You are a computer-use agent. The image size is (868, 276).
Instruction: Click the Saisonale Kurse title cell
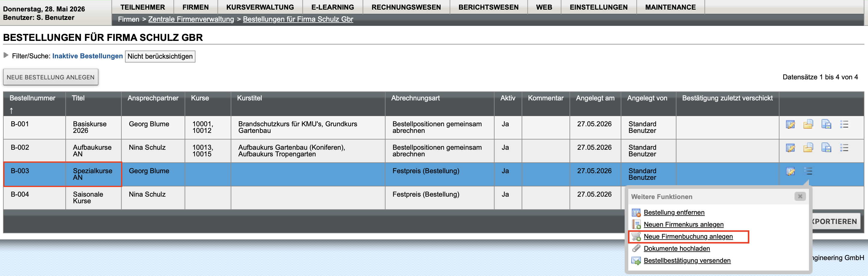click(x=93, y=198)
